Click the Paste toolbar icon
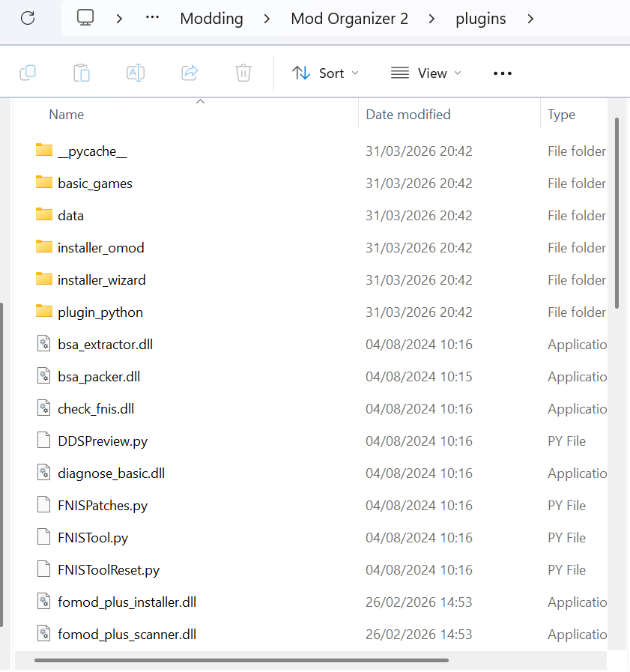The image size is (630, 672). [82, 73]
